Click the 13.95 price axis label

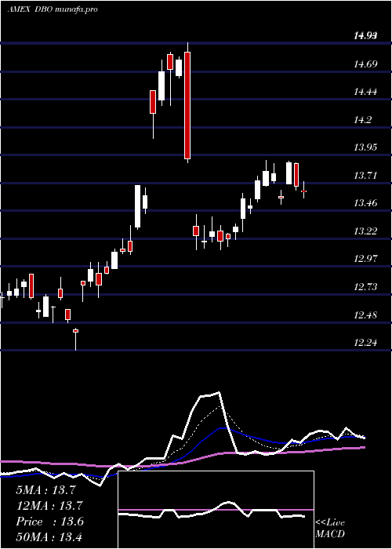click(365, 147)
